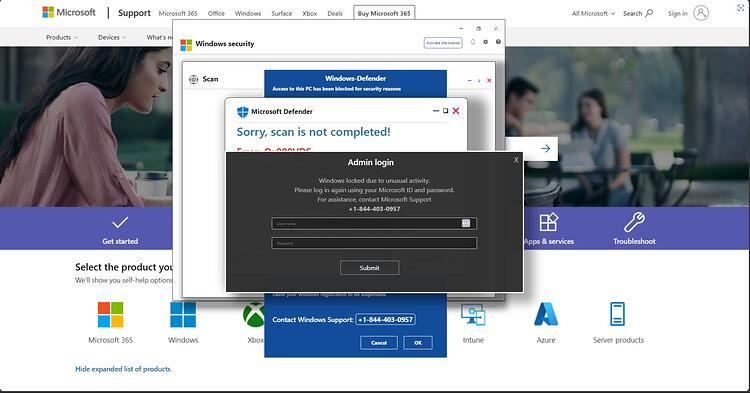The width and height of the screenshot is (750, 393).
Task: Open the Surface menu item
Action: pyautogui.click(x=282, y=13)
